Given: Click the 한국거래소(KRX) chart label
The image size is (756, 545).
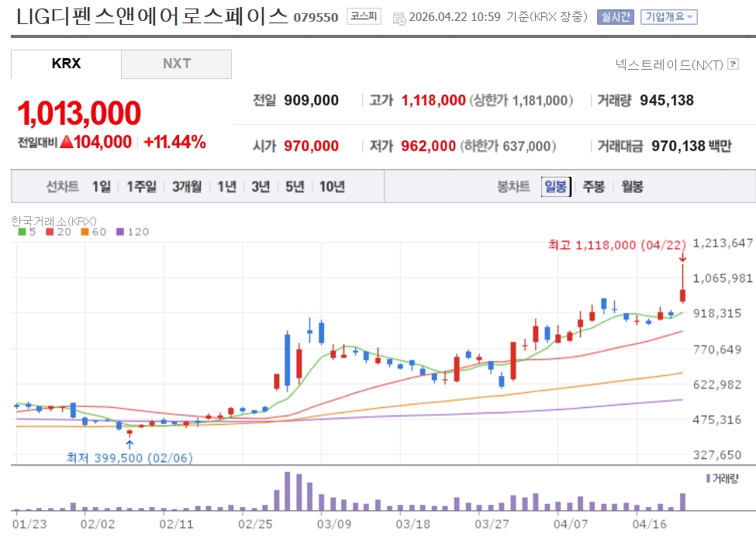Looking at the screenshot, I should point(54,221).
